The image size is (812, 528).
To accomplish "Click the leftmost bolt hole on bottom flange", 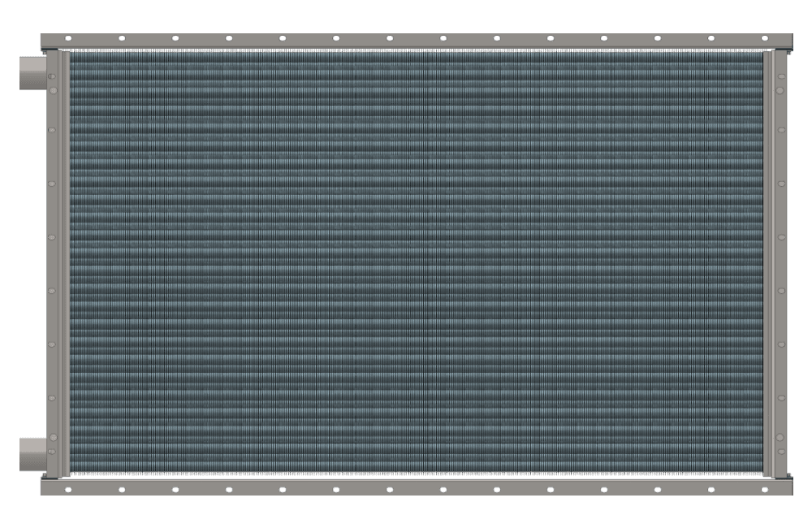I will 68,490.
